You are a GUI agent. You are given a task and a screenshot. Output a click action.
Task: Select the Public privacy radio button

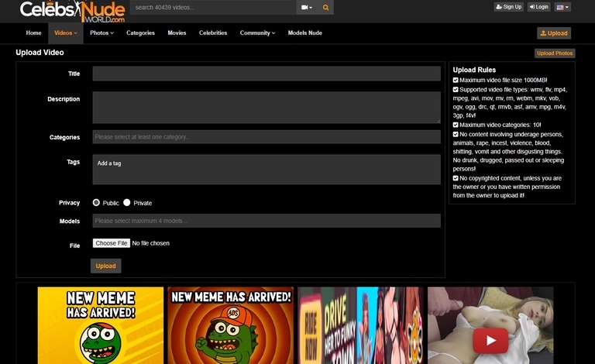(97, 202)
